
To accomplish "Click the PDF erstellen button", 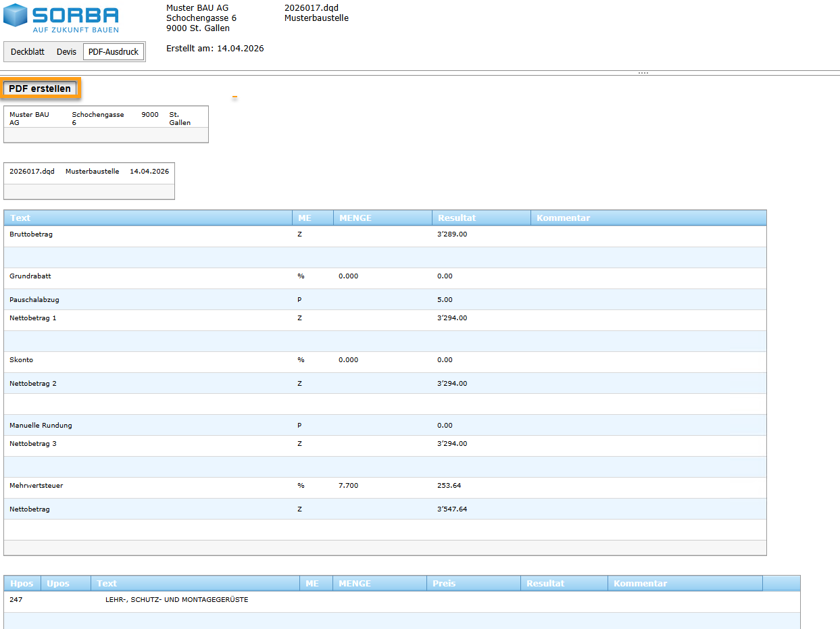I will 40,89.
